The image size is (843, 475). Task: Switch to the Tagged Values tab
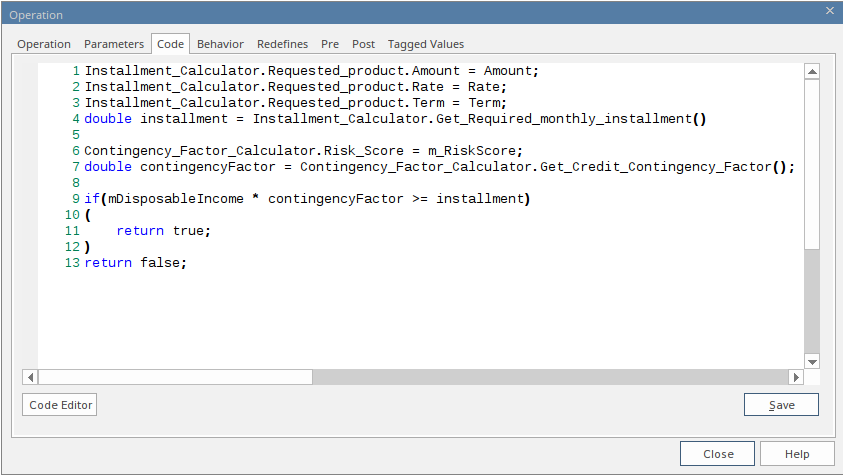tap(425, 44)
